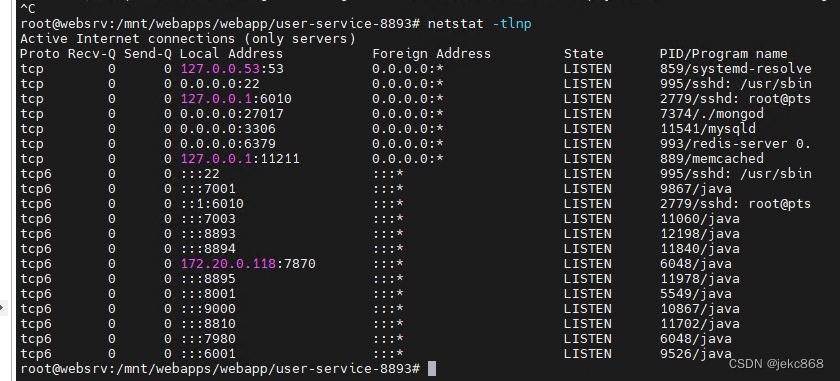Viewport: 840px width, 381px height.
Task: Select the :::8810 local address
Action: [x=208, y=324]
